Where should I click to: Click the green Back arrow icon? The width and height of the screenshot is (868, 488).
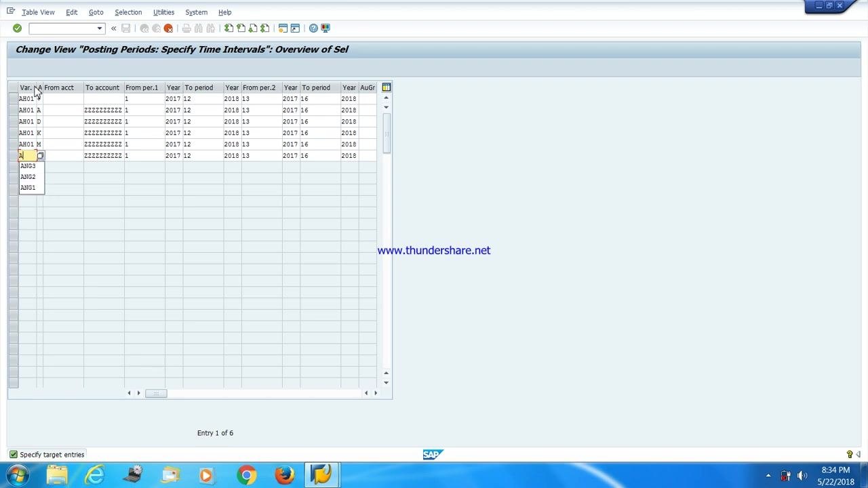pos(144,28)
